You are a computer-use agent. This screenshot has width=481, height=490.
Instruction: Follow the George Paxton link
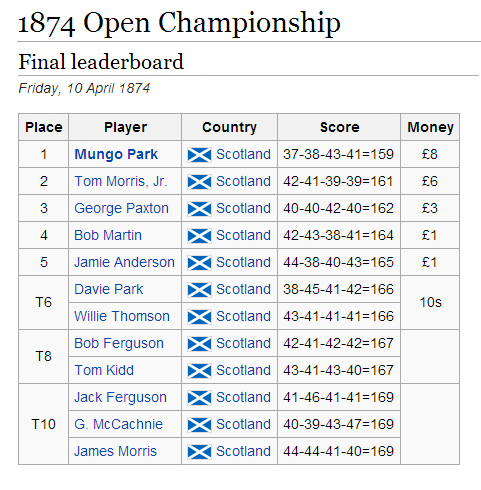[x=121, y=208]
